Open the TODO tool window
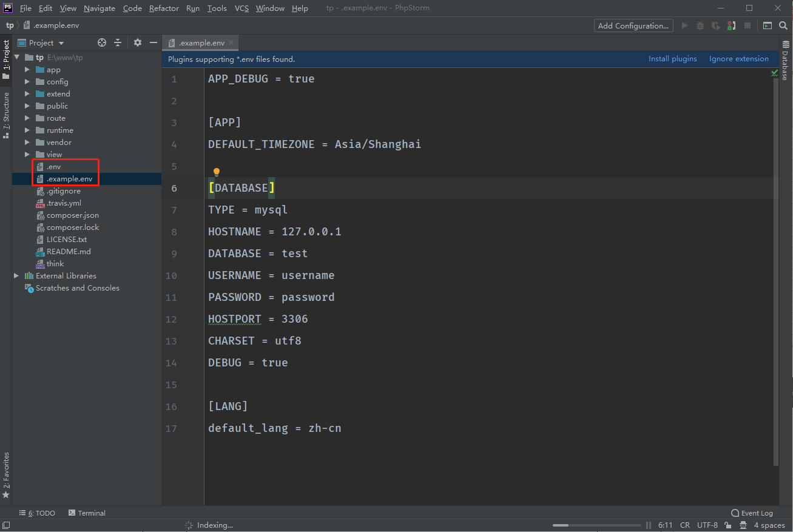 pos(37,513)
